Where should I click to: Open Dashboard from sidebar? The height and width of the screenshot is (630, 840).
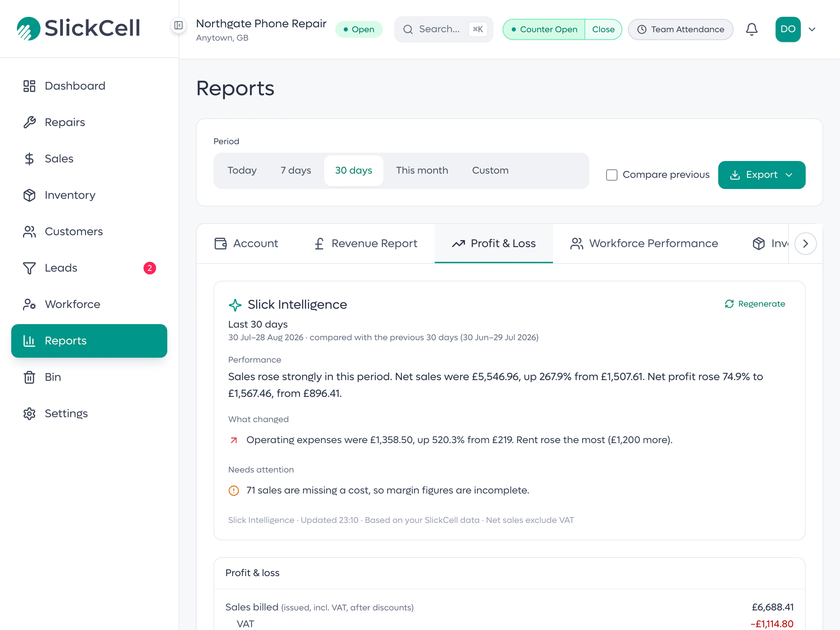89,86
